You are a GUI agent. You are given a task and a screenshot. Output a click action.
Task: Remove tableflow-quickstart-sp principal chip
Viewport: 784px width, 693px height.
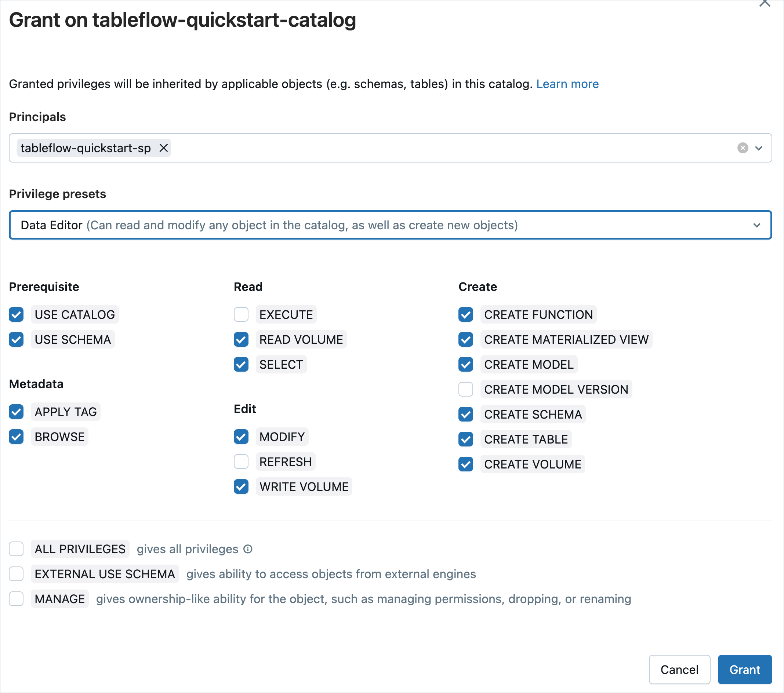[x=163, y=148]
